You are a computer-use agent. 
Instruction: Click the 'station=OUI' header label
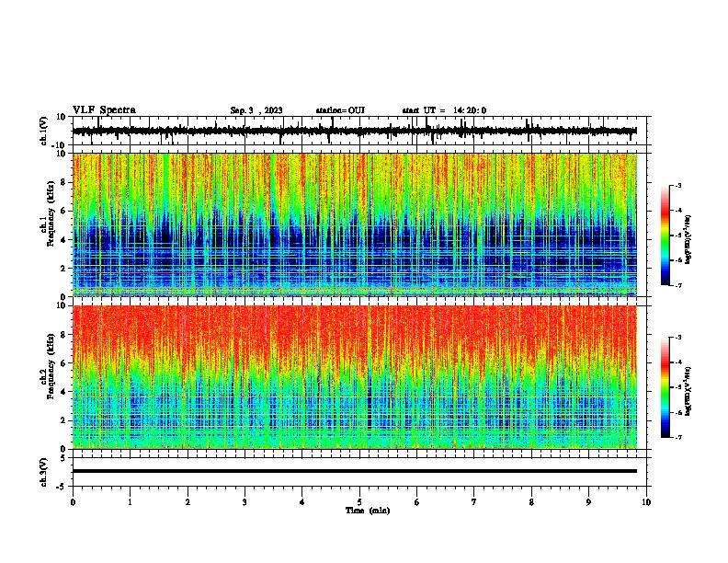pos(340,110)
